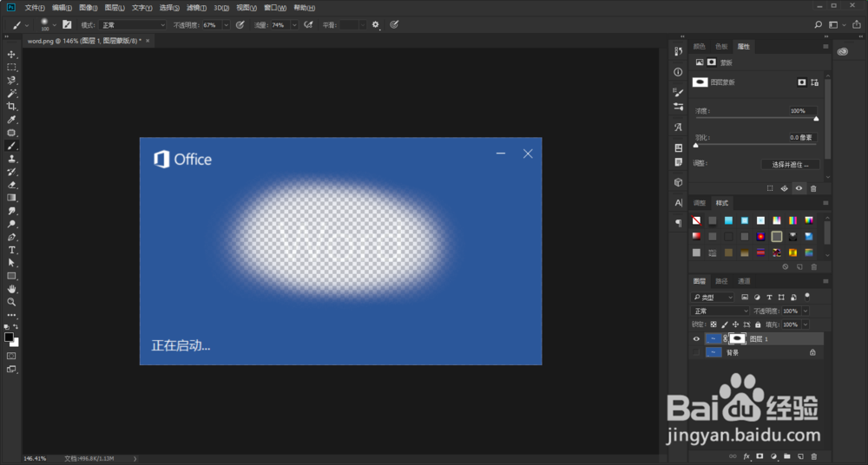Click the create new group folder icon
Screen dimensions: 868x465
pyautogui.click(x=786, y=456)
